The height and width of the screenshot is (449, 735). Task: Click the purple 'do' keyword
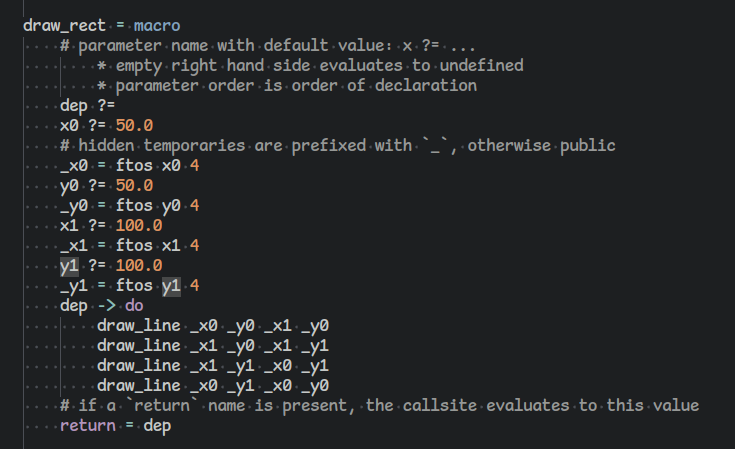(134, 306)
